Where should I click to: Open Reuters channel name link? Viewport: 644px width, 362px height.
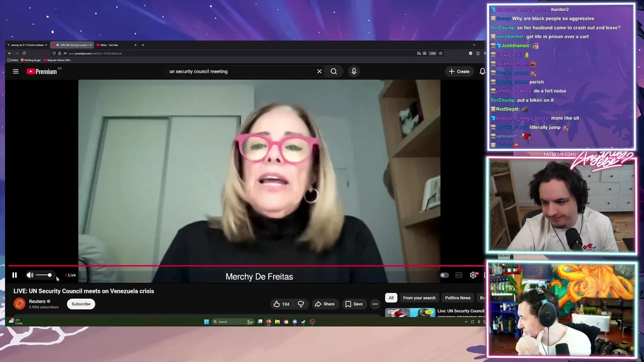(37, 301)
